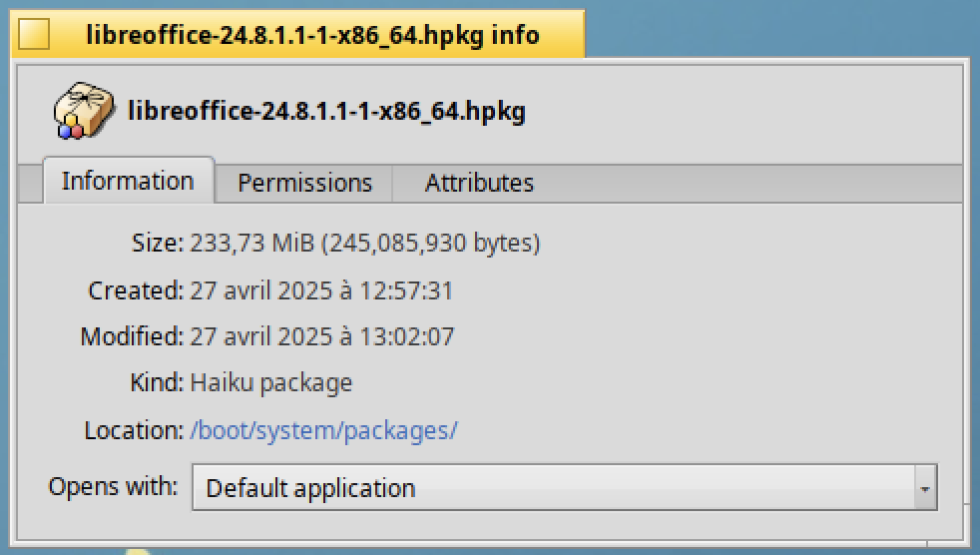Click the Location label
The image size is (980, 555).
point(134,430)
